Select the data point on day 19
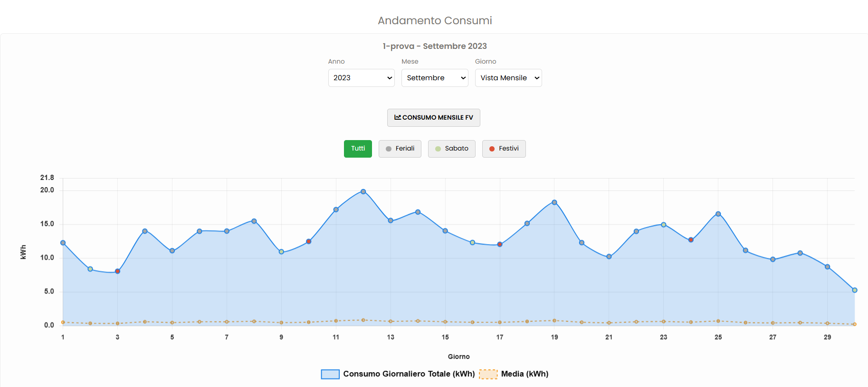The width and height of the screenshot is (868, 387). [x=554, y=202]
